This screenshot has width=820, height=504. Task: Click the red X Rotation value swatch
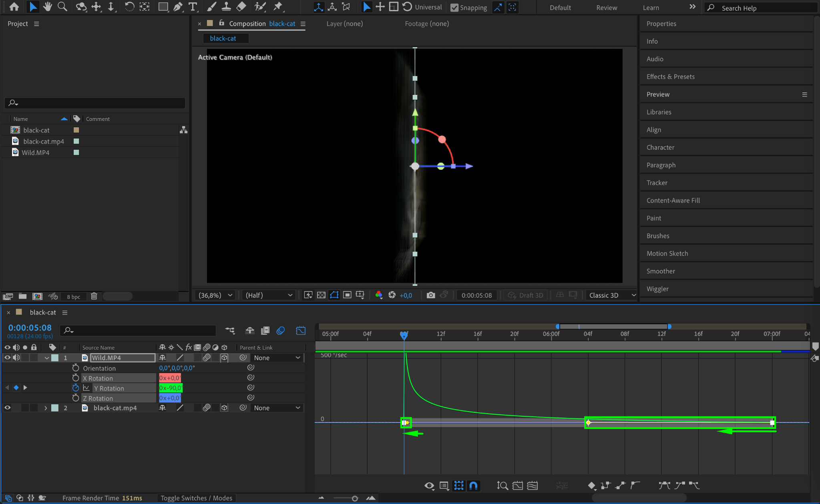(170, 378)
